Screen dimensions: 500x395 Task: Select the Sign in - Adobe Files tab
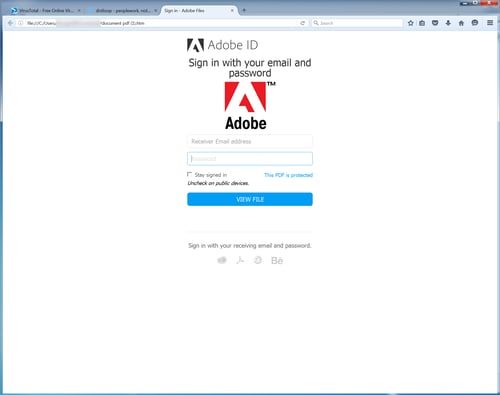199,11
